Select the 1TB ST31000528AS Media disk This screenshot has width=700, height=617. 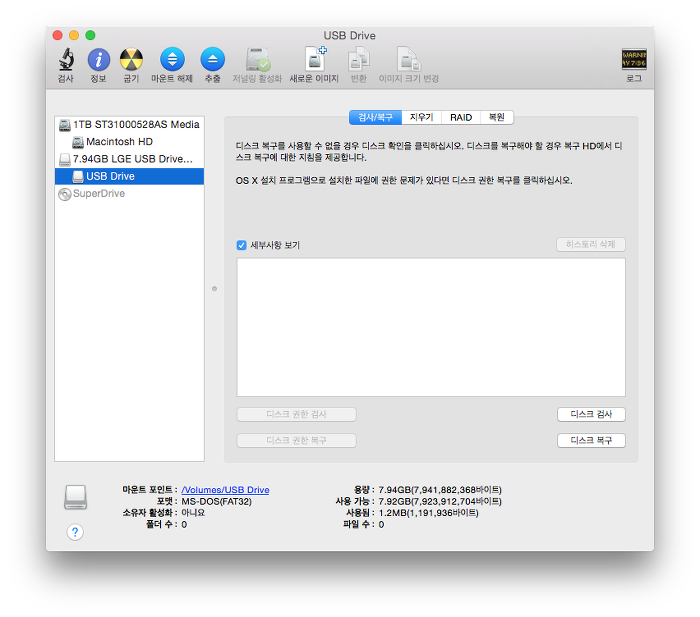click(129, 125)
